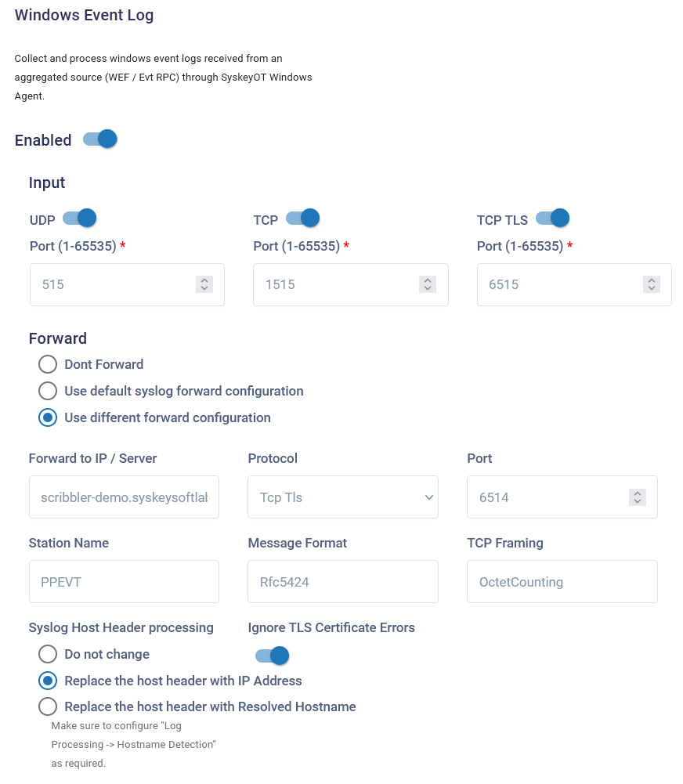Click the TCP TLS port stepper arrows

(x=651, y=284)
